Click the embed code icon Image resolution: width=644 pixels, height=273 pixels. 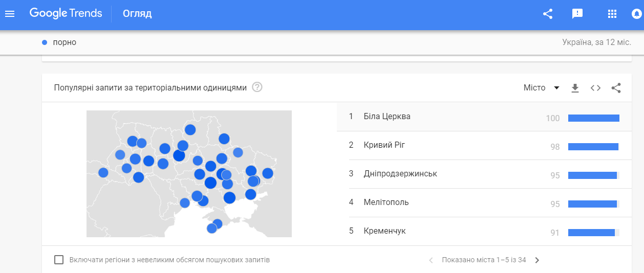coord(595,88)
